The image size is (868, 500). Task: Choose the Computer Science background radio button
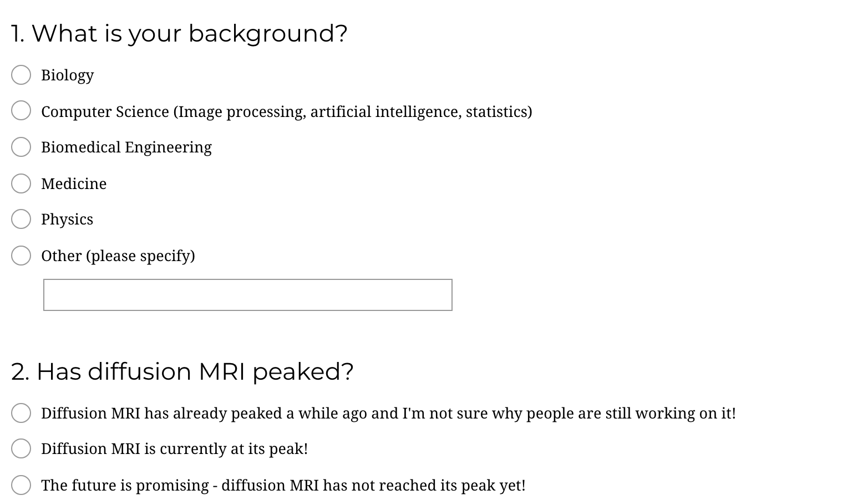21,111
